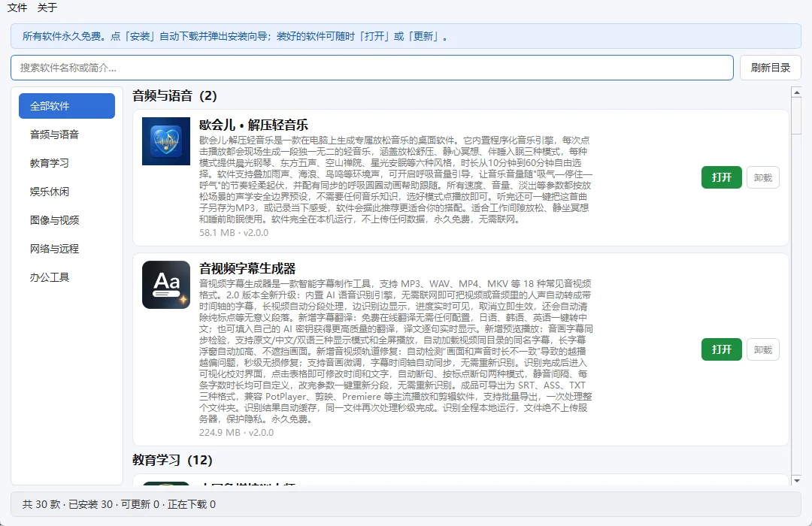Click the scrollbar up arrow
Viewport: 812px width, 526px height.
(796, 92)
